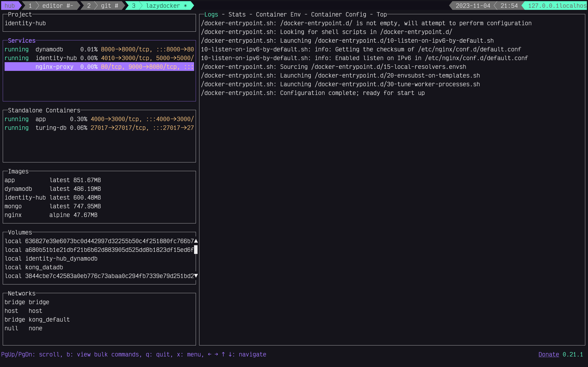Select the Logs tab

211,14
